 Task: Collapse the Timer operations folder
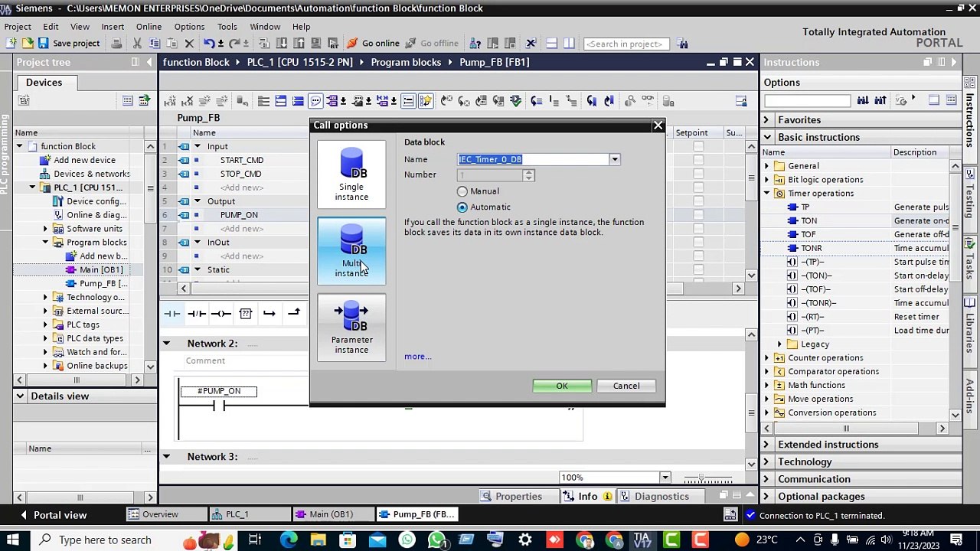767,194
